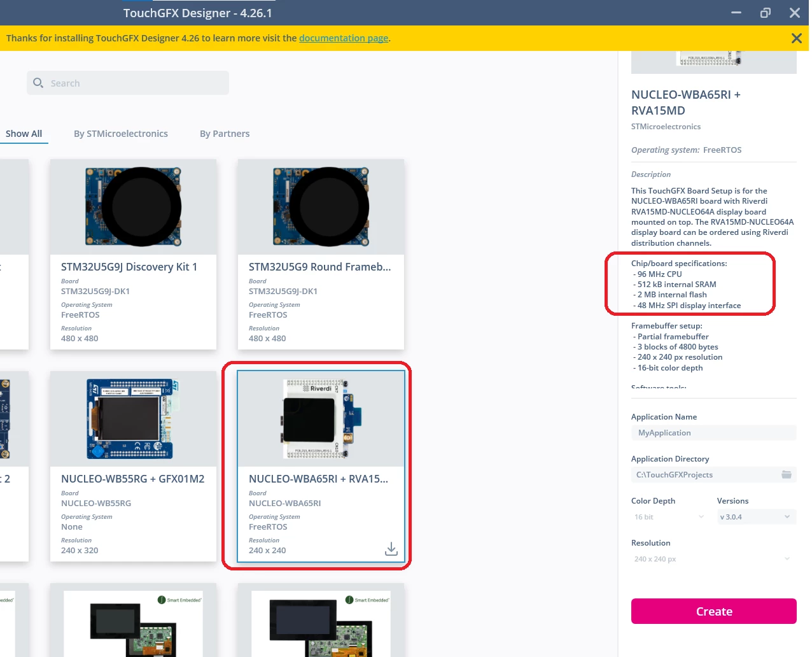Viewport: 812px width, 657px height.
Task: Select first Smart Embedded board thumbnail
Action: point(134,624)
